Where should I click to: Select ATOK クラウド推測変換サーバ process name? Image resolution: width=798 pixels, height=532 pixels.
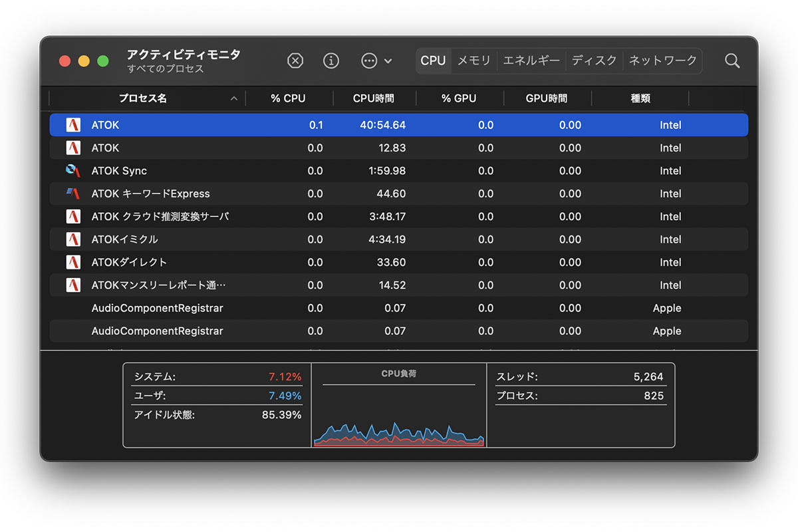(x=160, y=216)
